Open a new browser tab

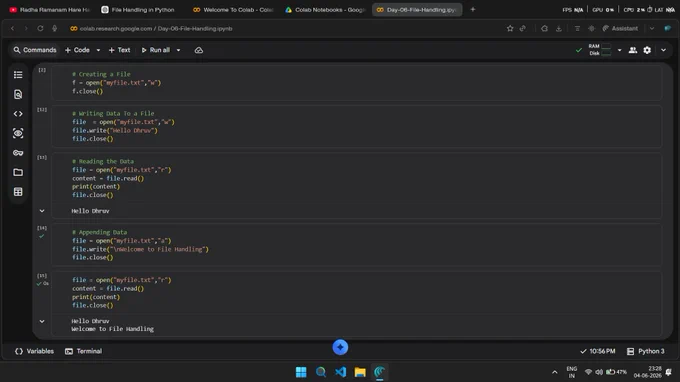pyautogui.click(x=473, y=9)
